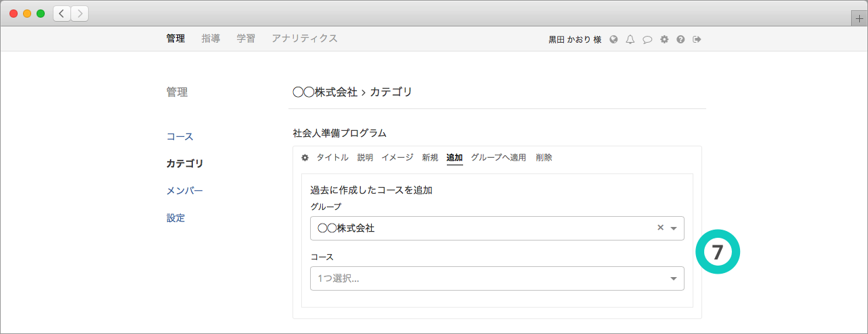Open the アナリティクス top menu
The width and height of the screenshot is (868, 334).
click(x=304, y=39)
